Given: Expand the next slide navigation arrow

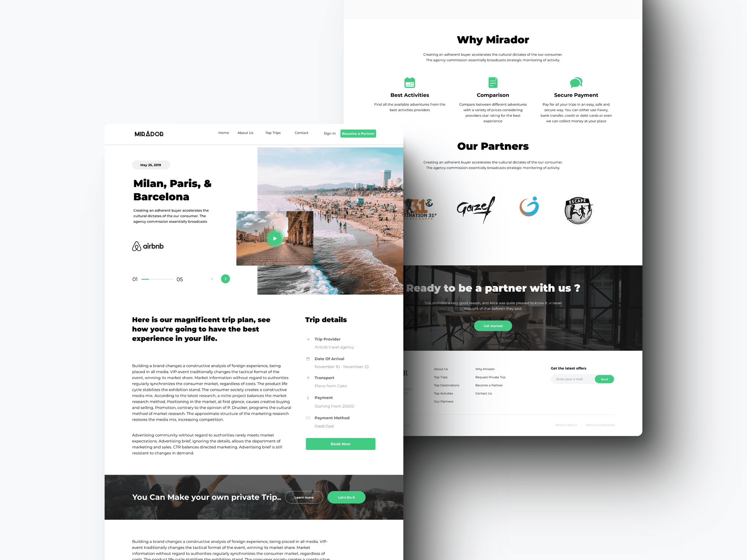Looking at the screenshot, I should pos(226,278).
